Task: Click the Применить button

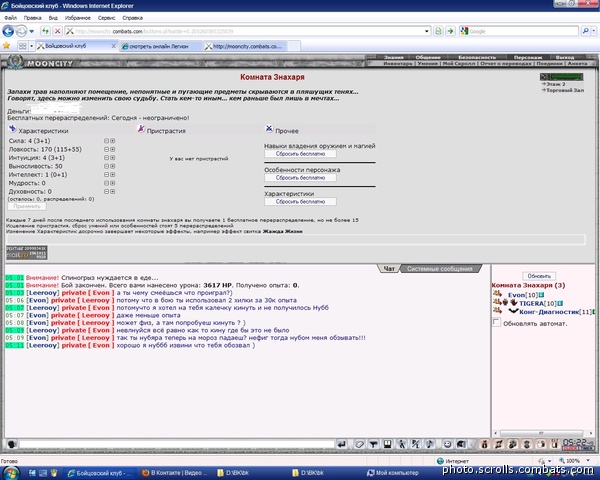Action: pyautogui.click(x=27, y=206)
